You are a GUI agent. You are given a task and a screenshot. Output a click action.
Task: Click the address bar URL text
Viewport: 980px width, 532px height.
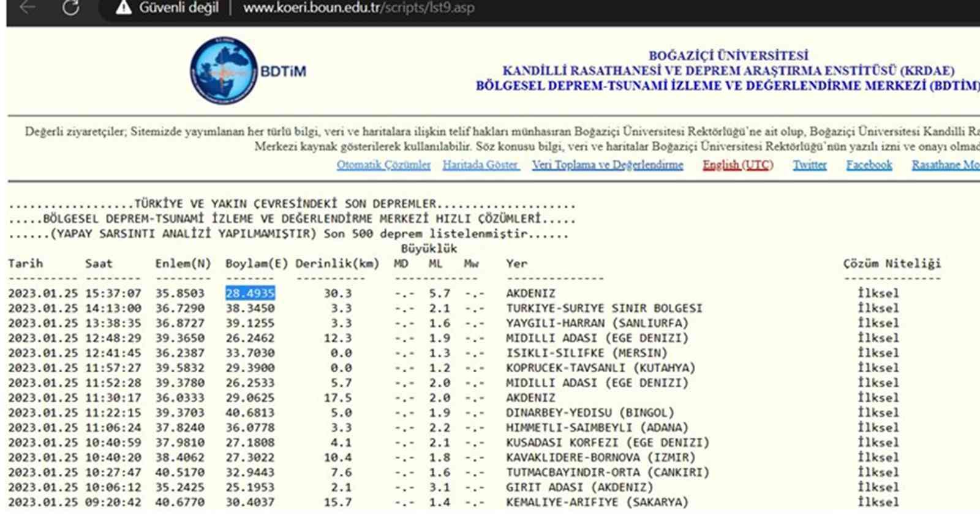tap(358, 8)
